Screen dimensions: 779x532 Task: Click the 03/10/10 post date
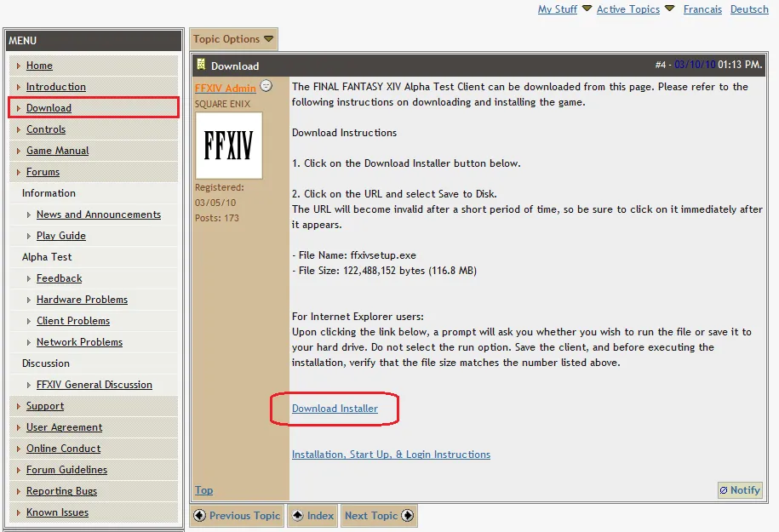tap(695, 65)
